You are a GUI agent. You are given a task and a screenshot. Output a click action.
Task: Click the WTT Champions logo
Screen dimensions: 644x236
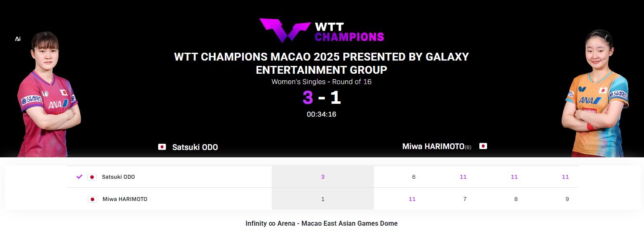click(x=321, y=31)
